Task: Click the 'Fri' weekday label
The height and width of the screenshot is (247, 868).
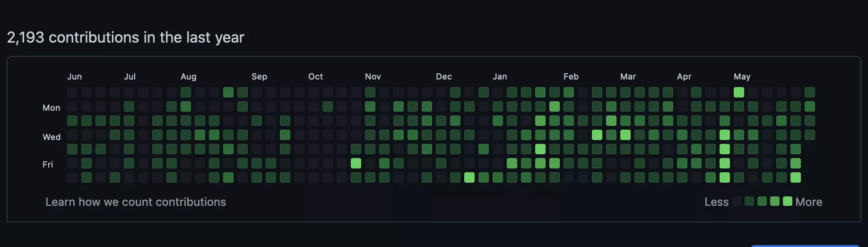Action: 48,165
